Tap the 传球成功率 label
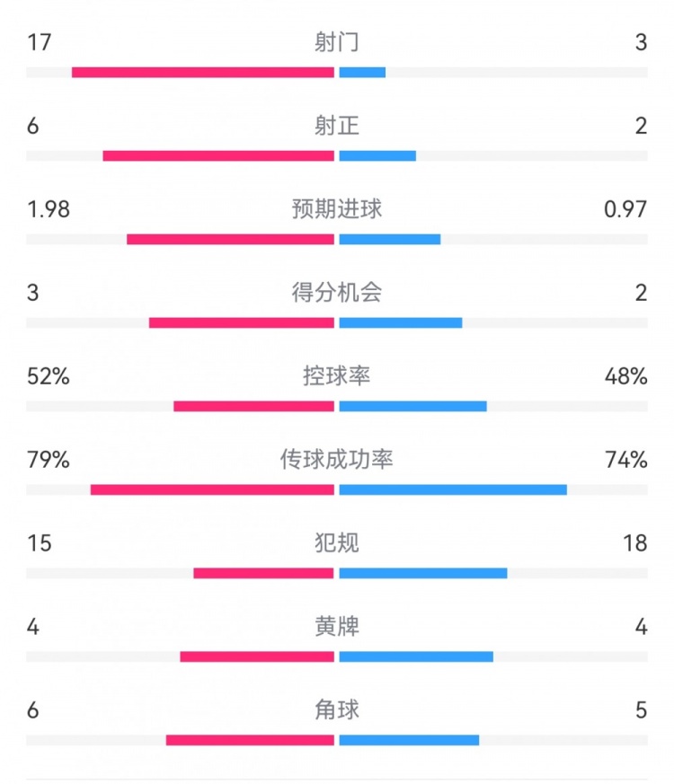This screenshot has width=674, height=784. [x=337, y=460]
